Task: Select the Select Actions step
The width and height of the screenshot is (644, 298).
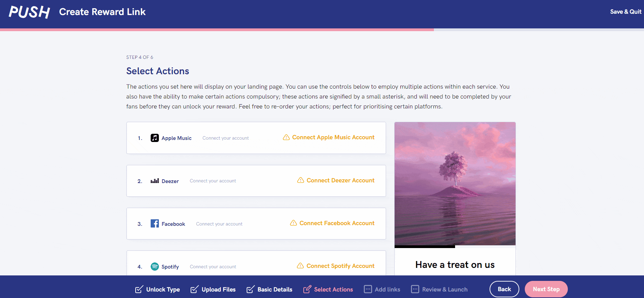Action: (328, 289)
